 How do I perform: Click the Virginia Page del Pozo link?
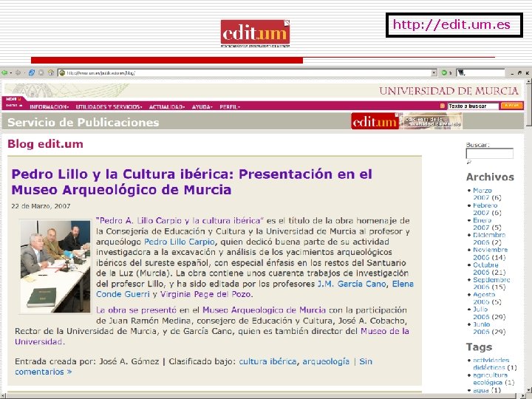pos(205,294)
